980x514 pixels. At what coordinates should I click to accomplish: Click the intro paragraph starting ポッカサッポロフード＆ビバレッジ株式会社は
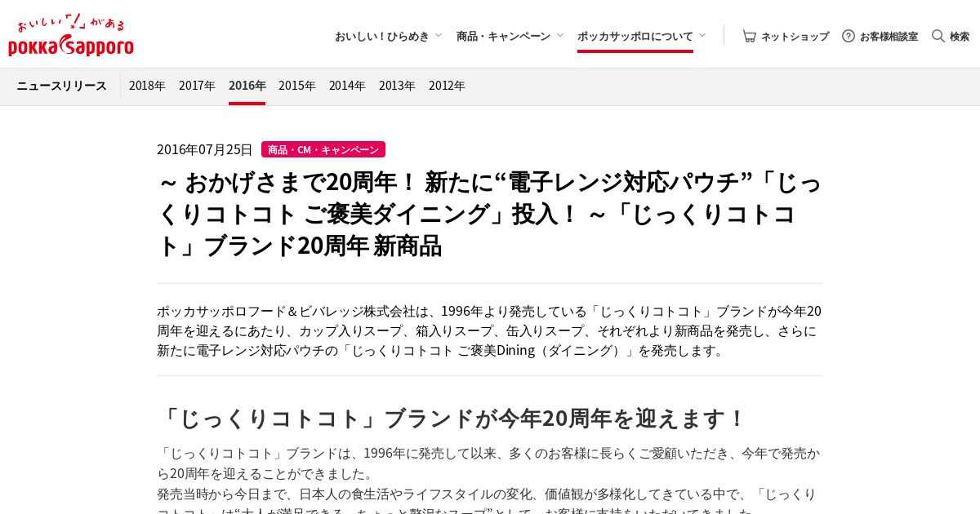[x=489, y=331]
